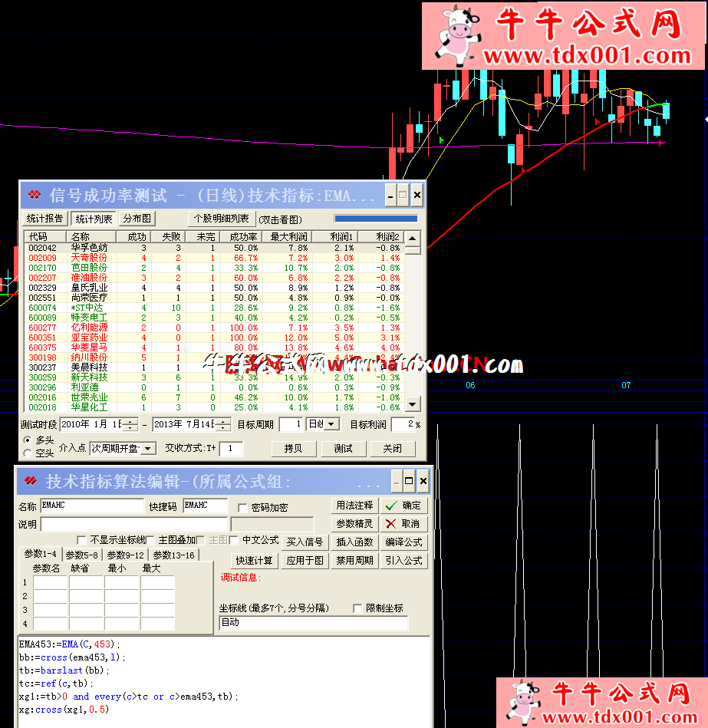708x728 pixels.
Task: Switch to the 分布图 tab
Action: [x=137, y=219]
